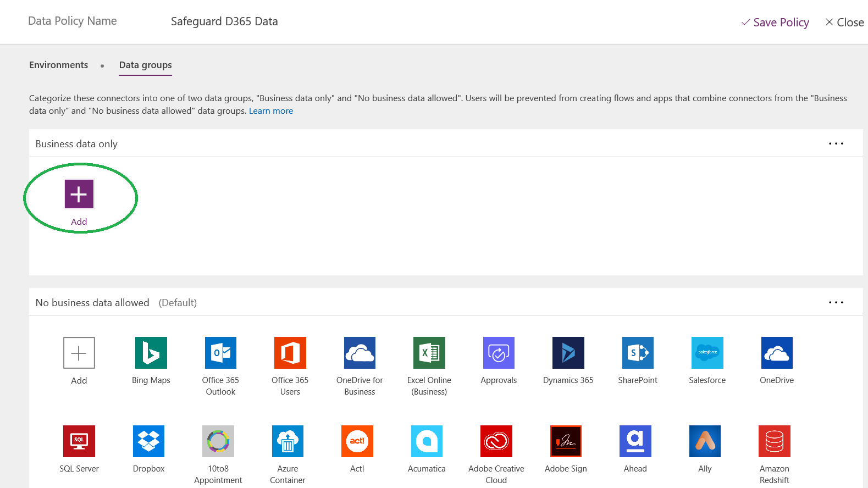
Task: Select the OneDrive for Business connector
Action: point(360,353)
